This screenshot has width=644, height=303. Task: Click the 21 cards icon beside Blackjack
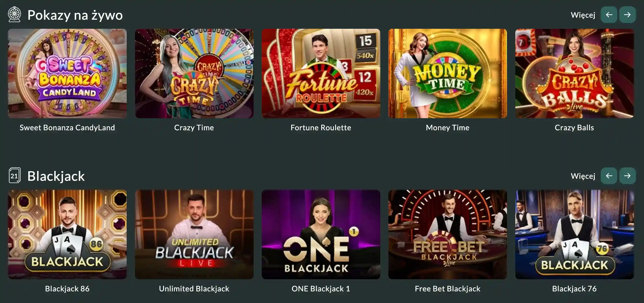point(14,175)
